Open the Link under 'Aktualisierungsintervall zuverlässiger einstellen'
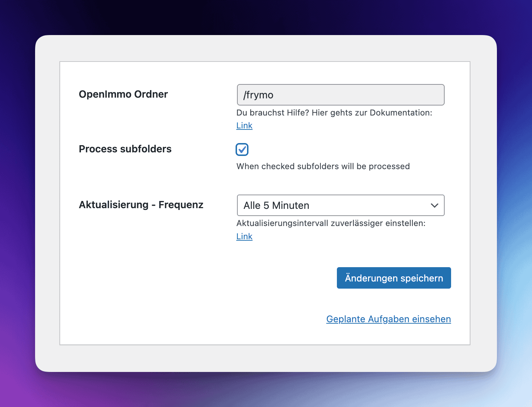This screenshot has height=407, width=532. tap(245, 236)
